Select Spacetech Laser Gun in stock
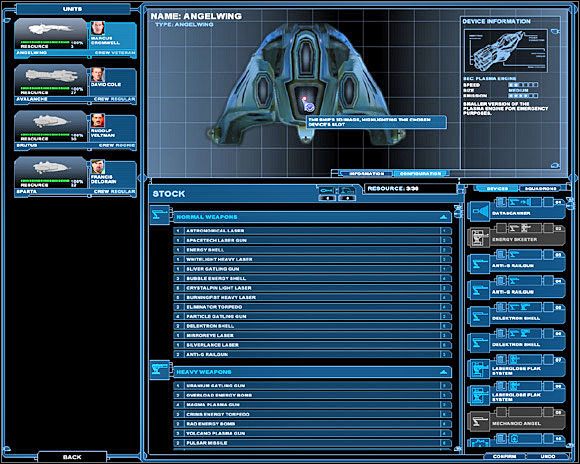 313,240
